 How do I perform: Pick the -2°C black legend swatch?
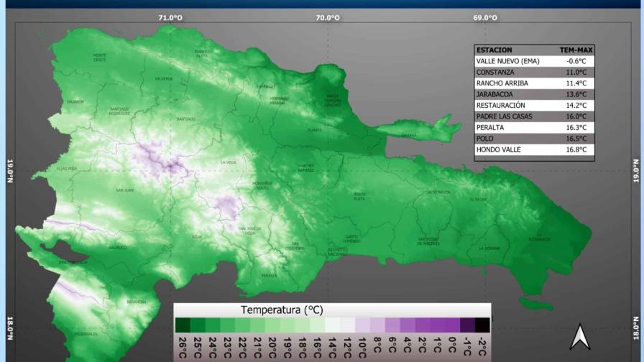[482, 325]
